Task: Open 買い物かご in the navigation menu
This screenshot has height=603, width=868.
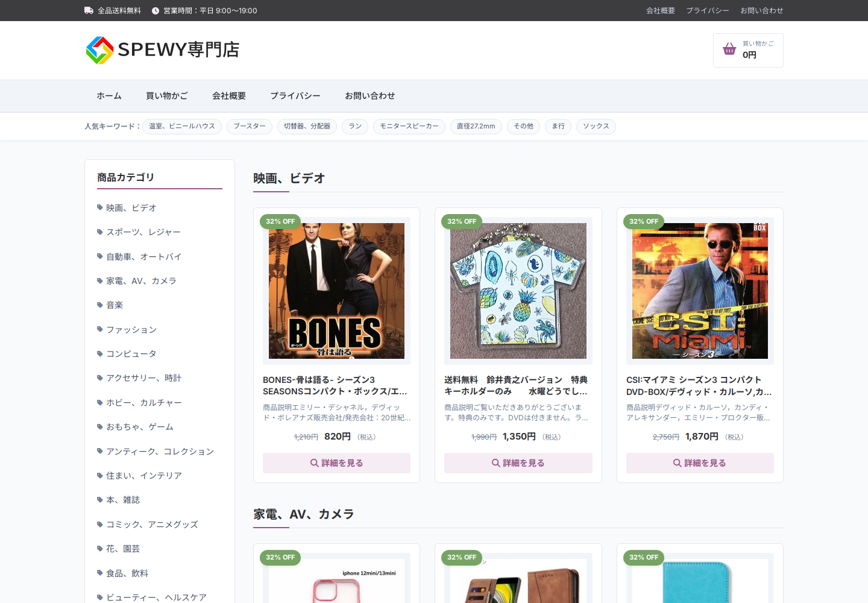Action: pyautogui.click(x=167, y=96)
